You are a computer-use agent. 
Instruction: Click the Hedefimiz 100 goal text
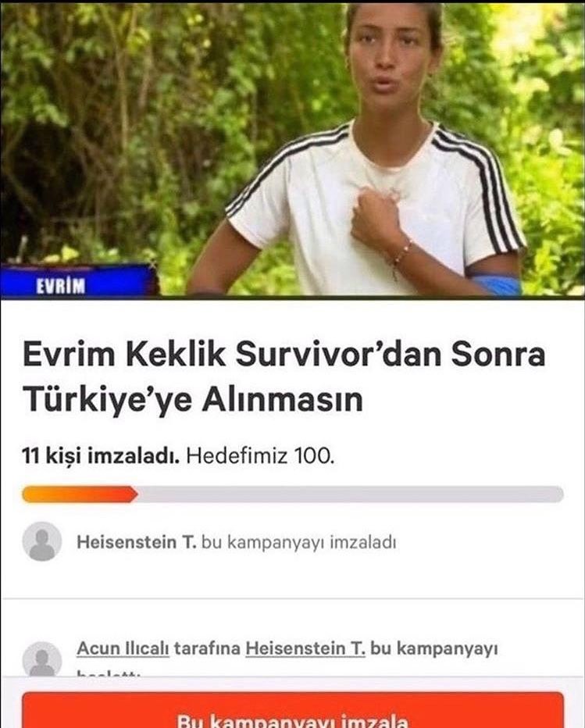(x=260, y=457)
